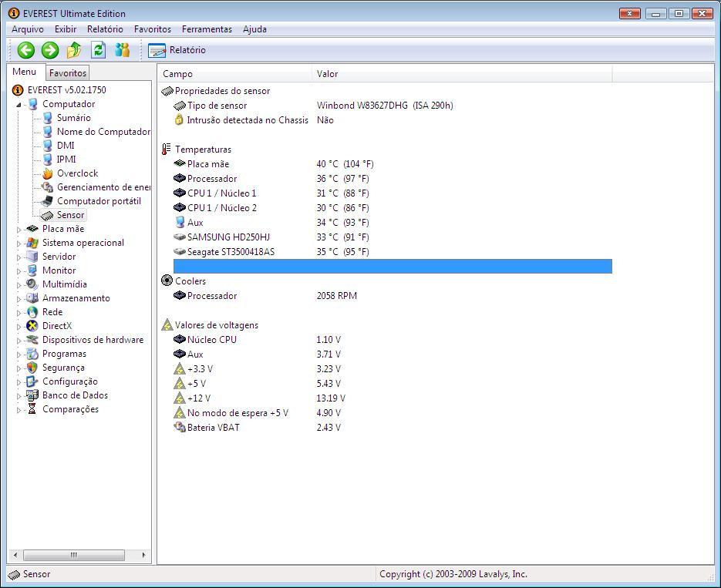
Task: Click the Dispositivos de hardware icon
Action: click(x=32, y=340)
